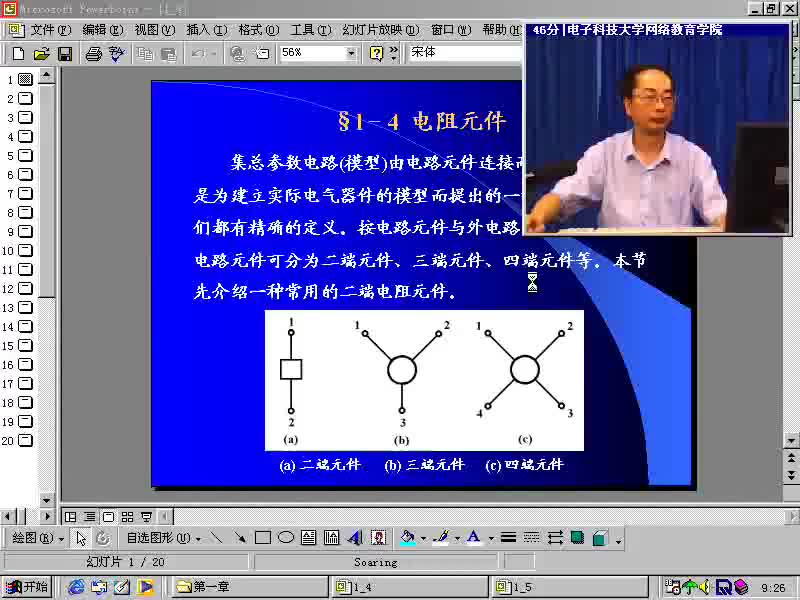800x600 pixels.
Task: Open the zoom 56% dropdown
Action: click(x=351, y=53)
